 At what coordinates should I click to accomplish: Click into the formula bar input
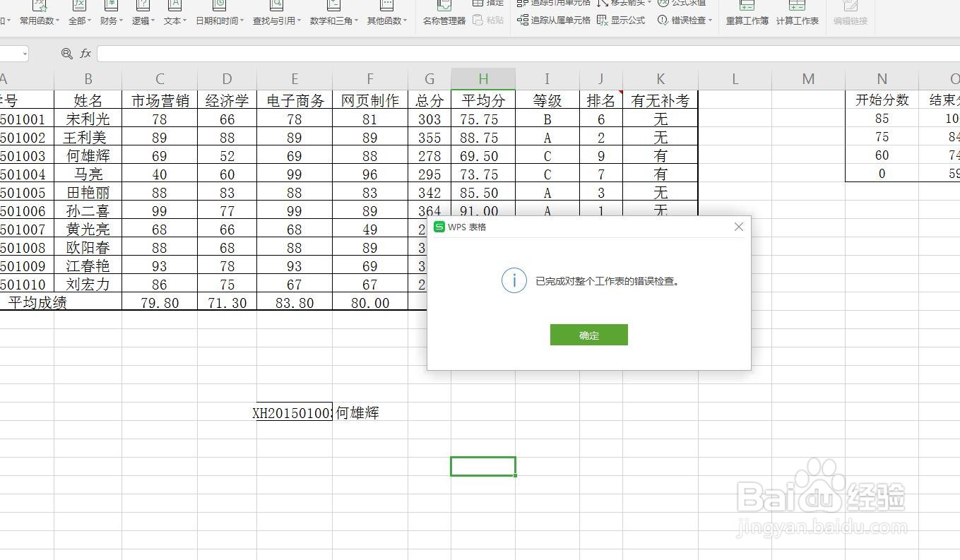528,54
